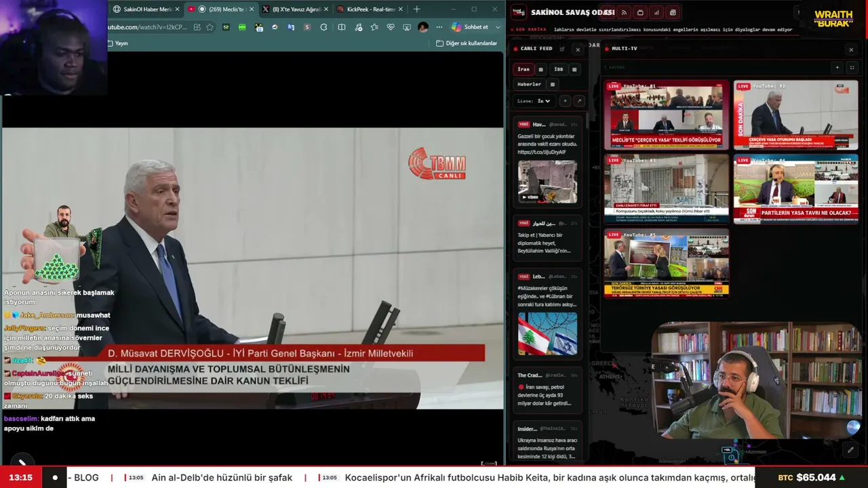Click the equalizer extension icon
The height and width of the screenshot is (488, 868).
click(x=226, y=27)
